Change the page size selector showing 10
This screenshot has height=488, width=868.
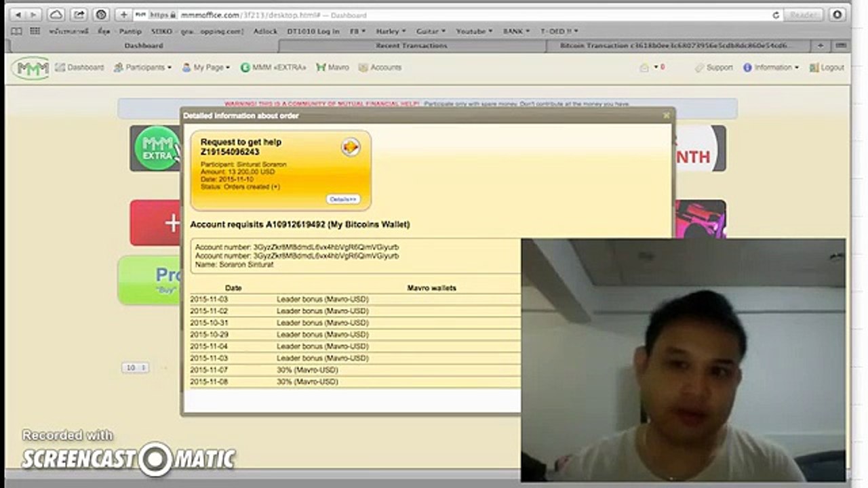pyautogui.click(x=135, y=367)
